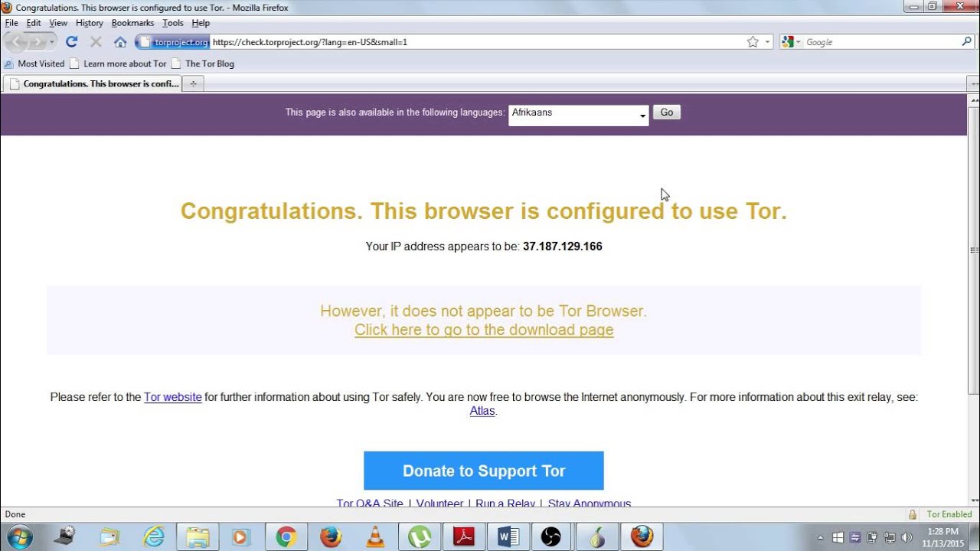Open the Help menu
The image size is (980, 551).
click(x=201, y=23)
